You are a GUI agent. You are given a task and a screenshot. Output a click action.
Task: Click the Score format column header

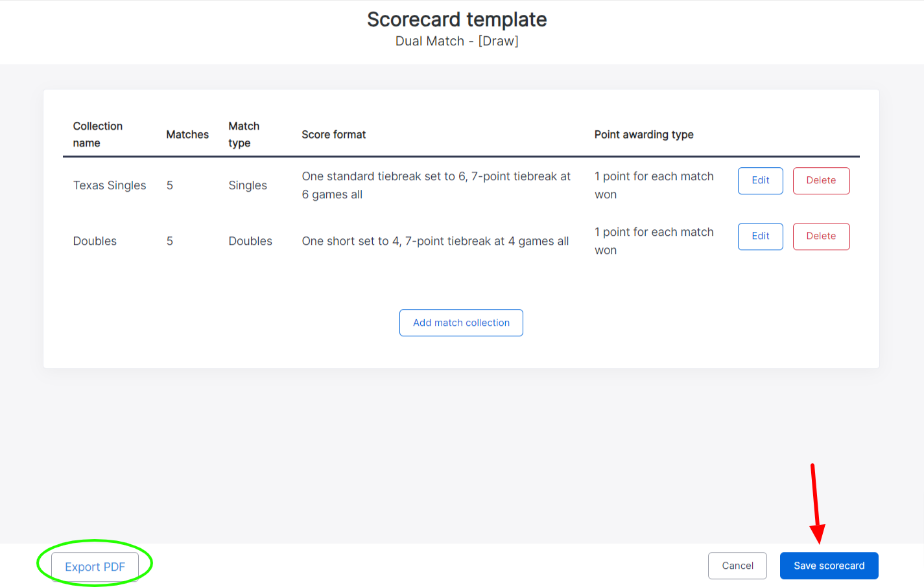(333, 135)
